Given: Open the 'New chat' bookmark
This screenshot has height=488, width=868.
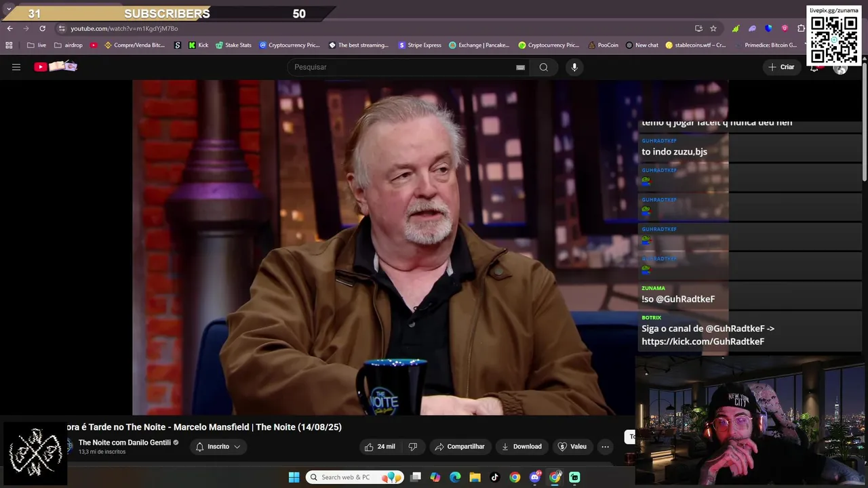Looking at the screenshot, I should point(642,45).
